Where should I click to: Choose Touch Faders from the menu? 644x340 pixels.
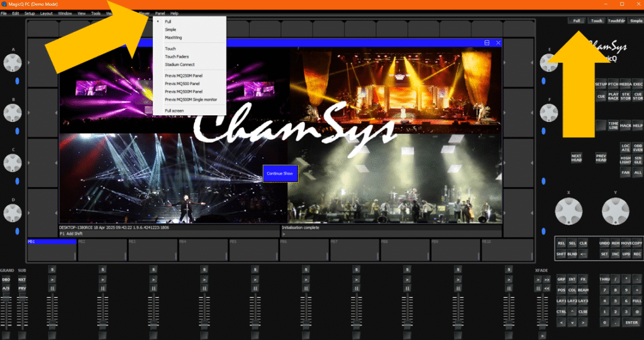(x=177, y=57)
